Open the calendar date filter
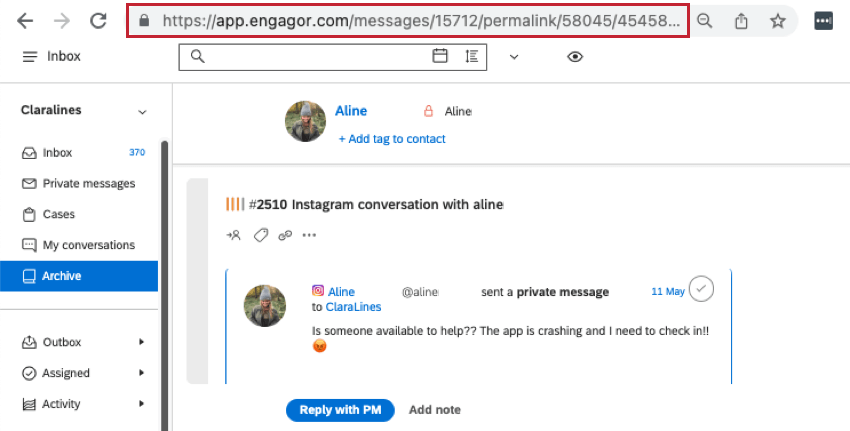This screenshot has width=850, height=431. [x=440, y=56]
